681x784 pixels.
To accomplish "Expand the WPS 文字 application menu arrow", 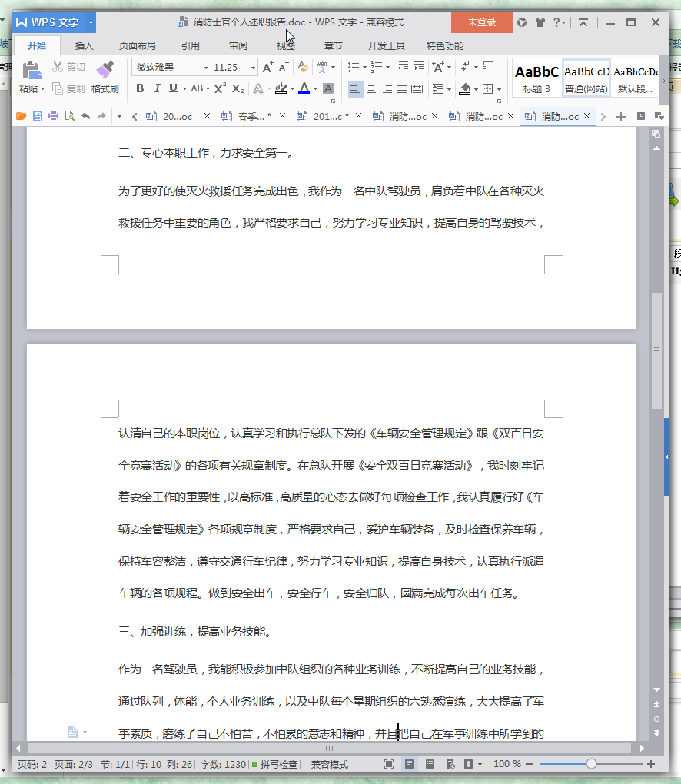I will pos(91,22).
